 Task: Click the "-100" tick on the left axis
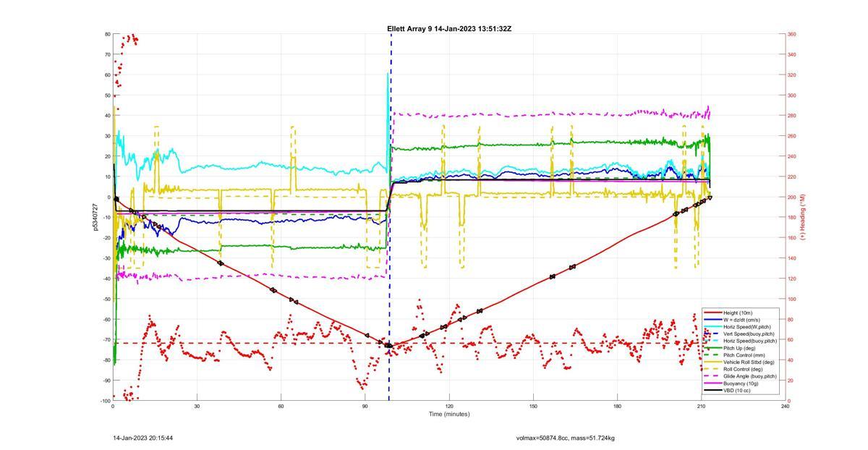[106, 401]
